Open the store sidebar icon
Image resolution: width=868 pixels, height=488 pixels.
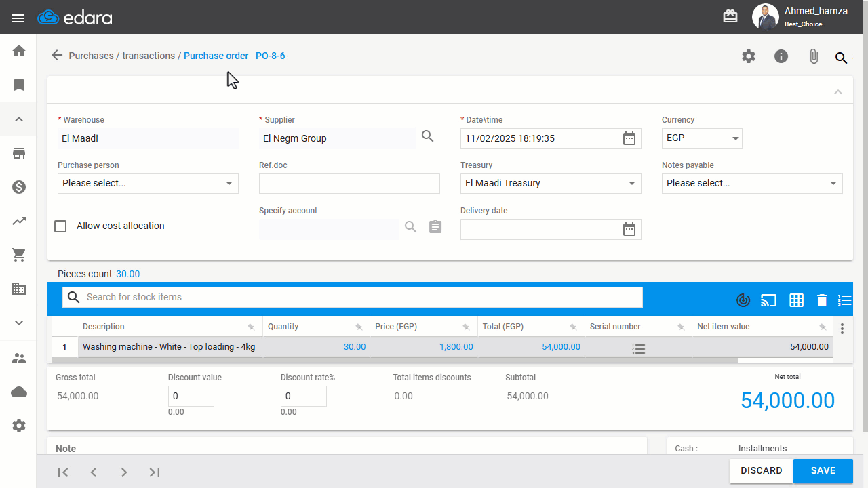click(19, 153)
